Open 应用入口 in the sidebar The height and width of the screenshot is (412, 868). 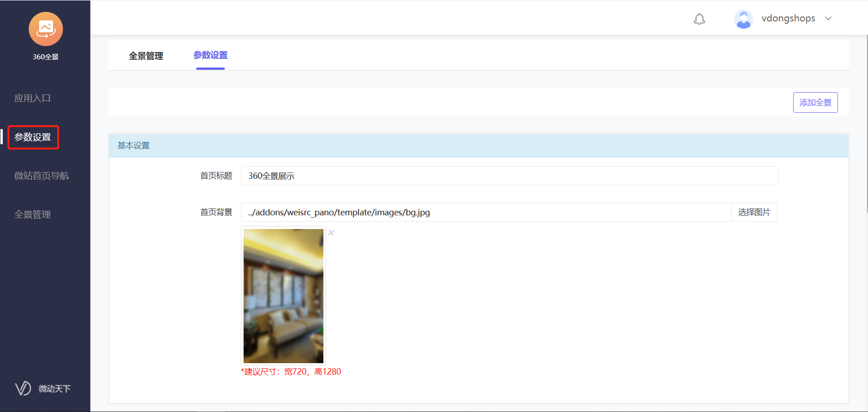tap(32, 98)
